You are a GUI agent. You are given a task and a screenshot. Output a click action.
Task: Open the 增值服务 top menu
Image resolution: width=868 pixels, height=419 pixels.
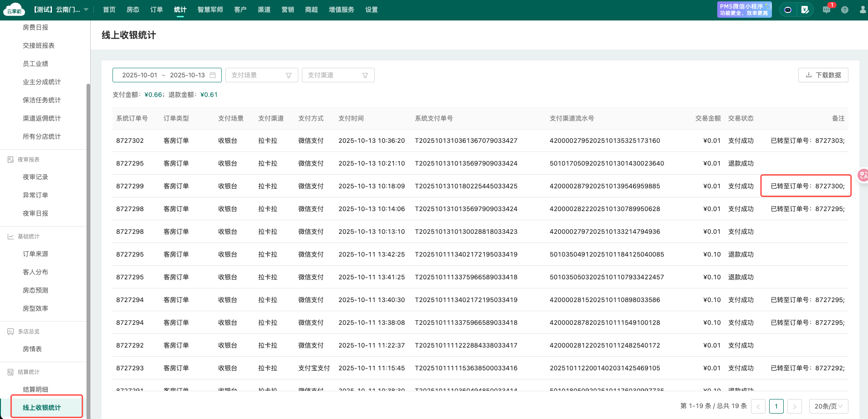pyautogui.click(x=342, y=10)
